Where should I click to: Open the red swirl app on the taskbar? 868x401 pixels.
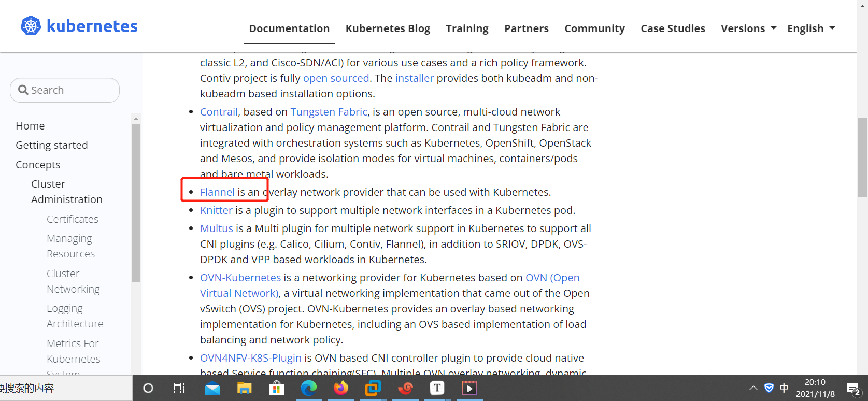[405, 388]
